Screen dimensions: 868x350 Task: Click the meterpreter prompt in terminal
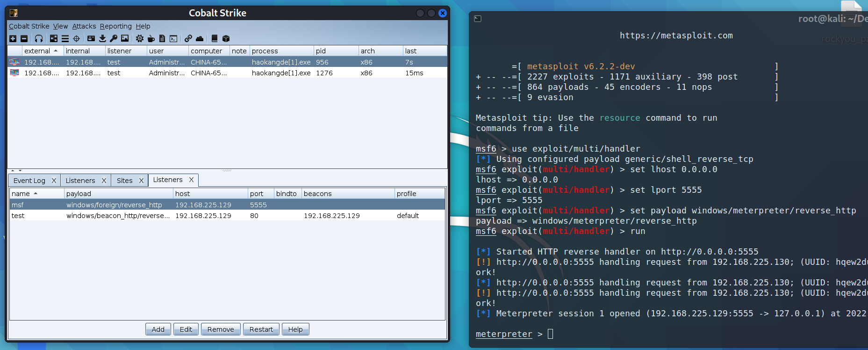pos(504,334)
